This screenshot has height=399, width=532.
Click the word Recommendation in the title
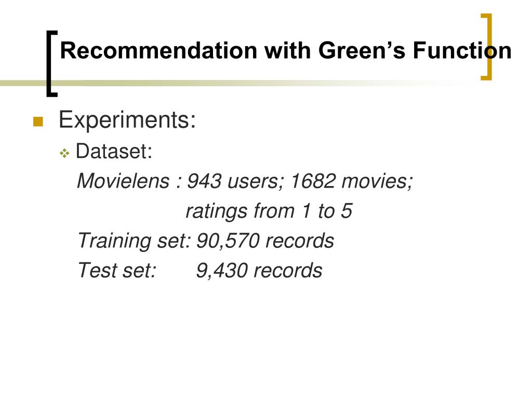click(x=159, y=50)
